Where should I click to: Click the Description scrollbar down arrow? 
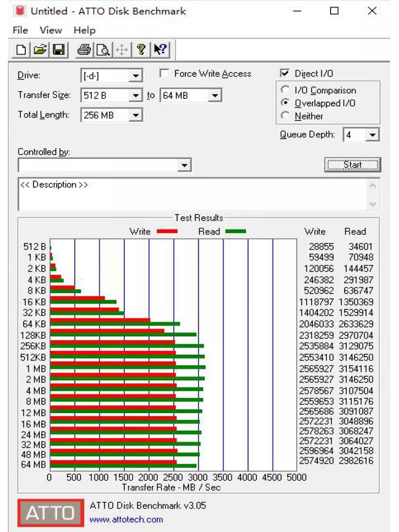(x=373, y=204)
